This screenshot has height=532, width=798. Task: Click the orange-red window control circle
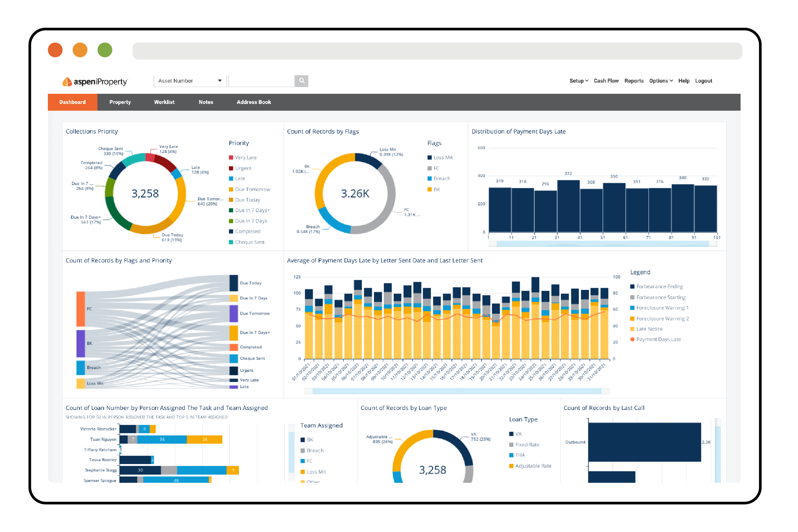(55, 50)
